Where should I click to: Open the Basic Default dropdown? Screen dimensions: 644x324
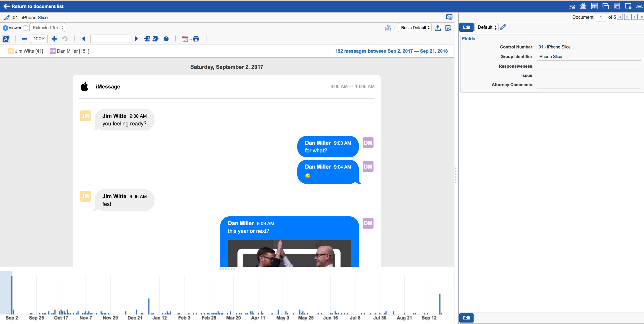[x=415, y=28]
